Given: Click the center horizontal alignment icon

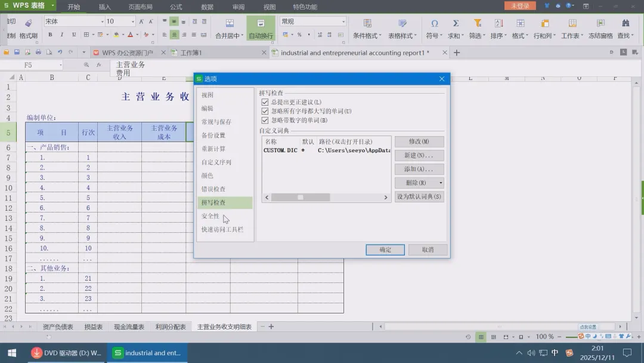Looking at the screenshot, I should click(x=174, y=35).
